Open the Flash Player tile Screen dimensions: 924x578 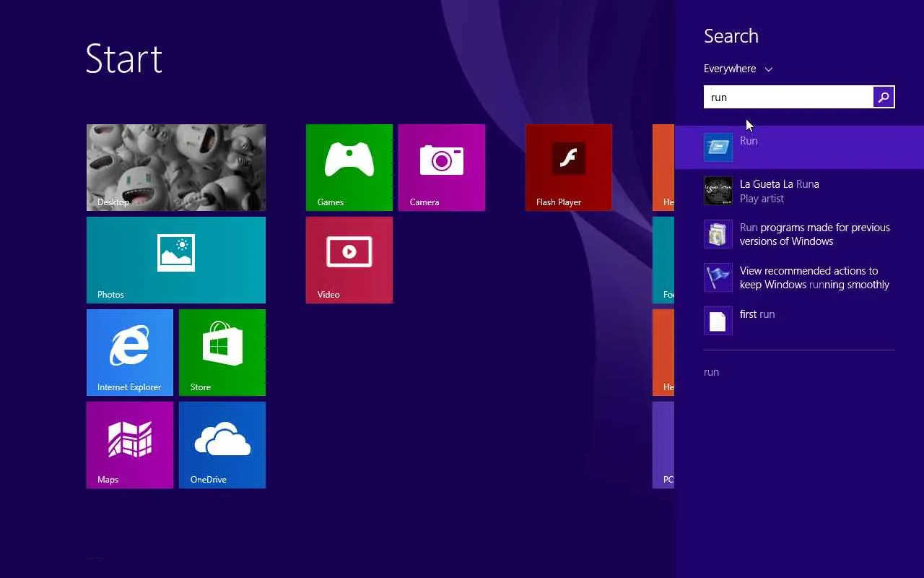coord(569,168)
